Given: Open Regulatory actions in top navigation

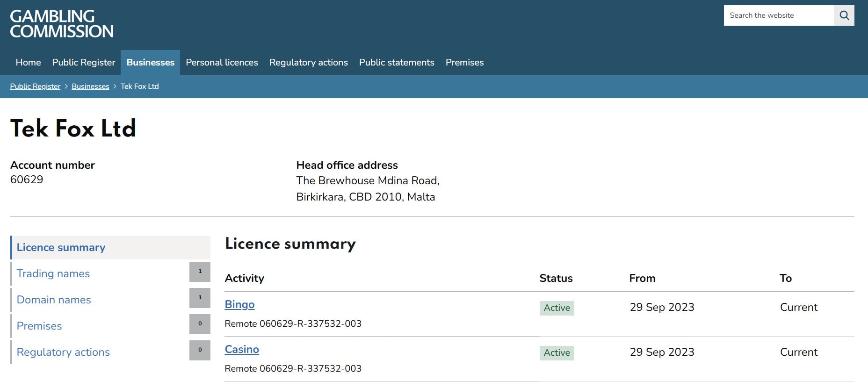Looking at the screenshot, I should coord(308,63).
